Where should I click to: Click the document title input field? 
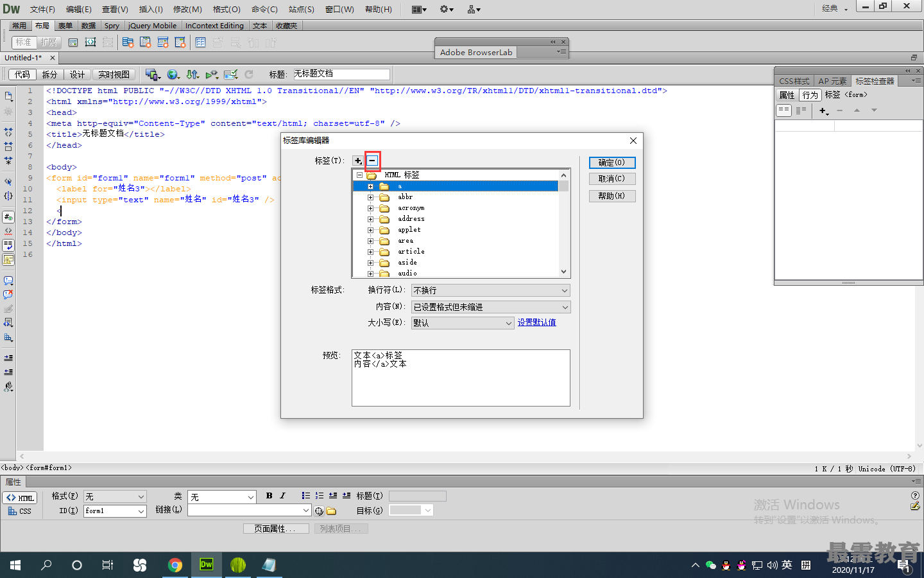[x=341, y=74]
